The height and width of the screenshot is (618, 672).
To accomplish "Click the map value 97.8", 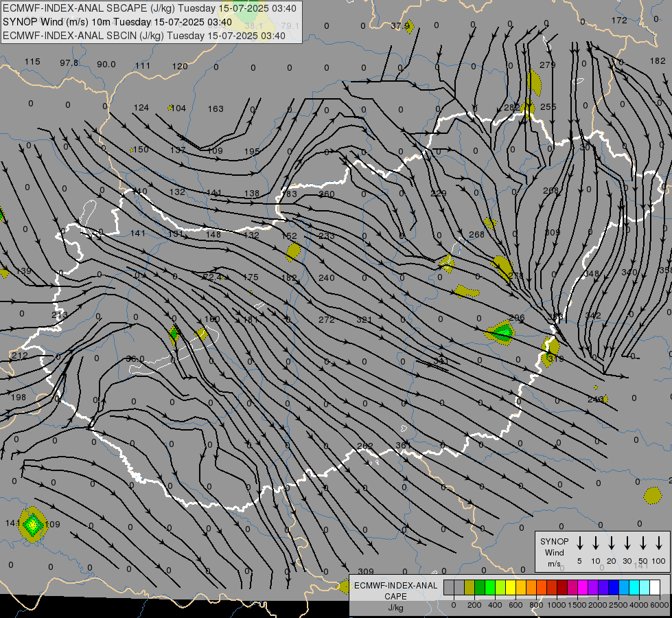I will [69, 63].
